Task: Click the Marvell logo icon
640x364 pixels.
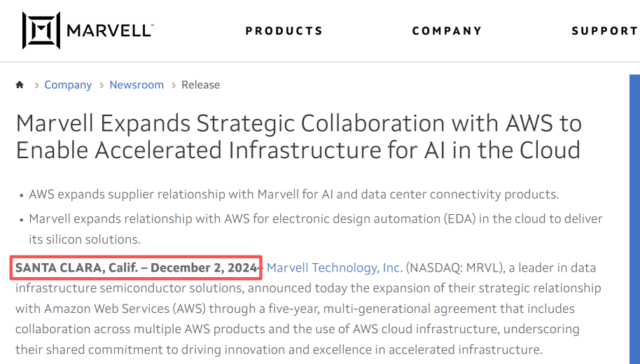Action: [41, 31]
